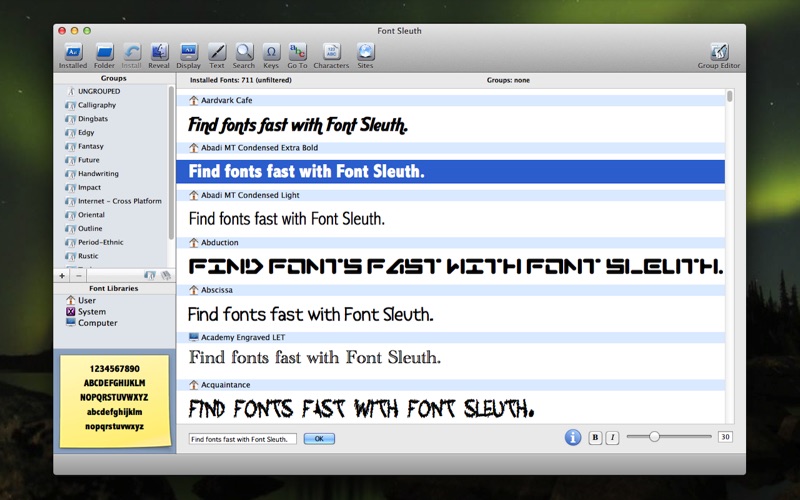
Task: Select the highlighted Abadi Extra Bold sample row
Action: click(451, 171)
